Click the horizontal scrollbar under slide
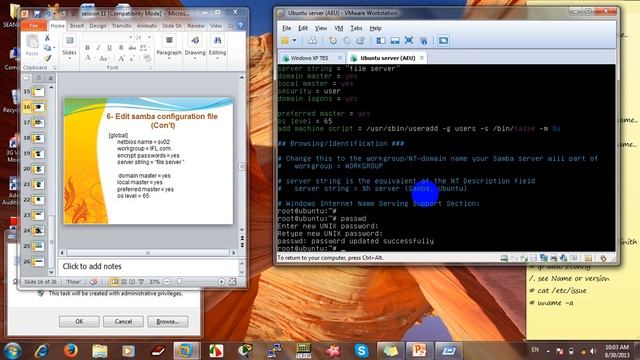 [148, 253]
